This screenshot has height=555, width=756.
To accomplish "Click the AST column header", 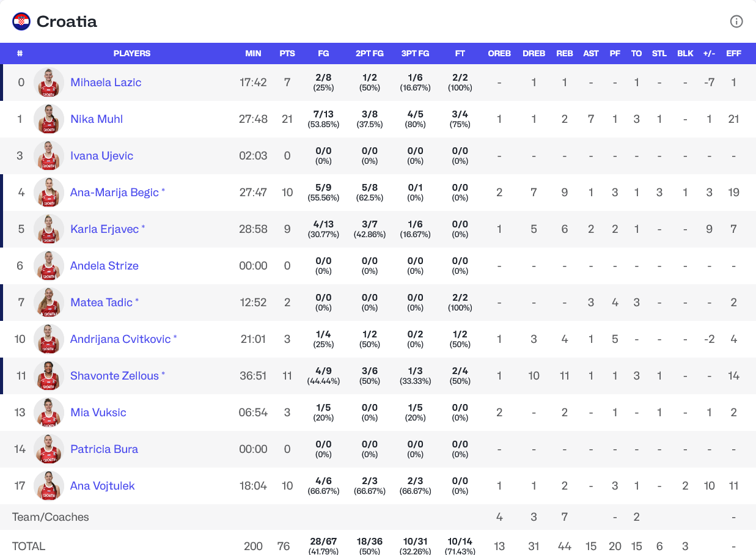I will click(x=591, y=53).
